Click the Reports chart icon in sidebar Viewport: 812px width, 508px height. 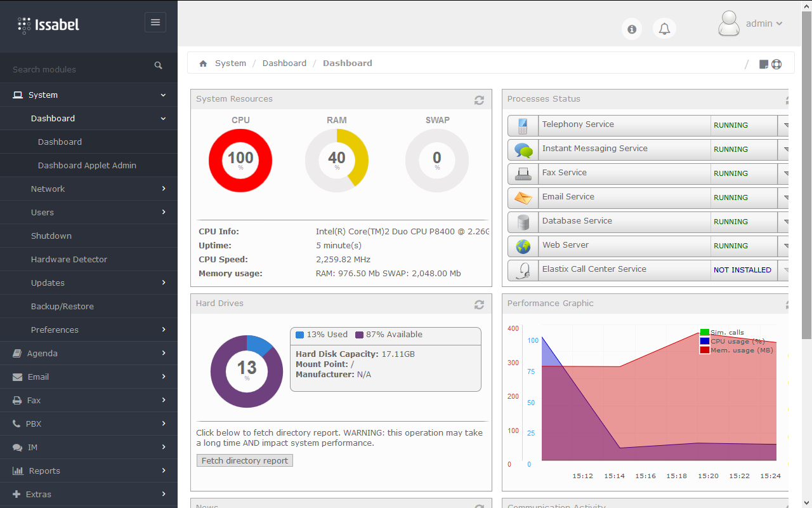tap(18, 471)
